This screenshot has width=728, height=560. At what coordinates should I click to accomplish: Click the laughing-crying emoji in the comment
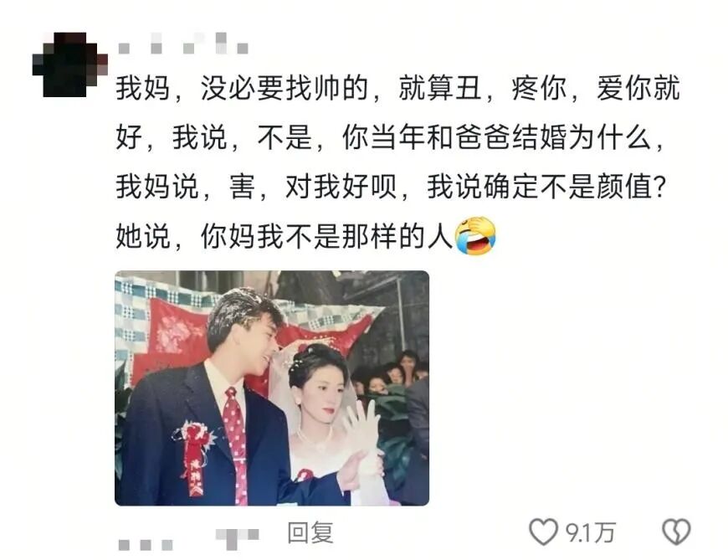click(x=475, y=235)
